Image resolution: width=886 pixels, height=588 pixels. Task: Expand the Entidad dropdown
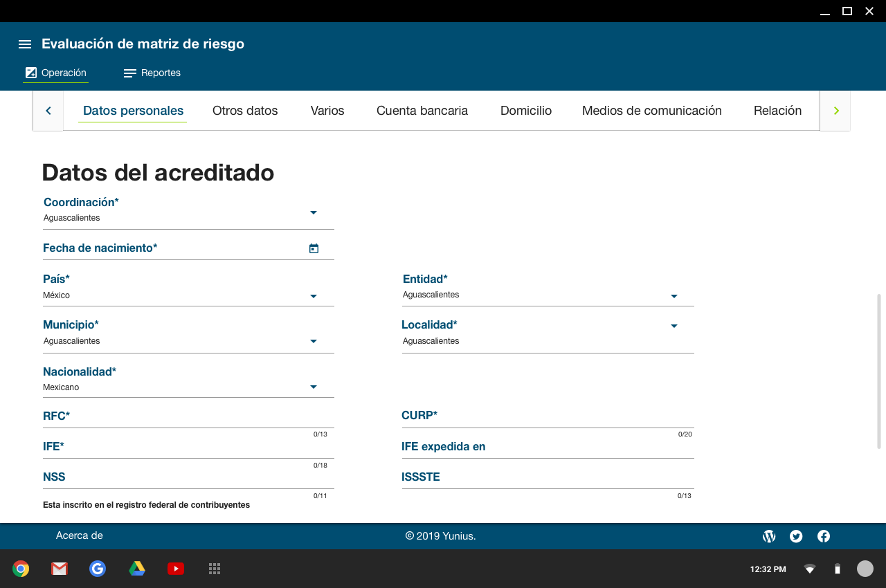pos(673,296)
